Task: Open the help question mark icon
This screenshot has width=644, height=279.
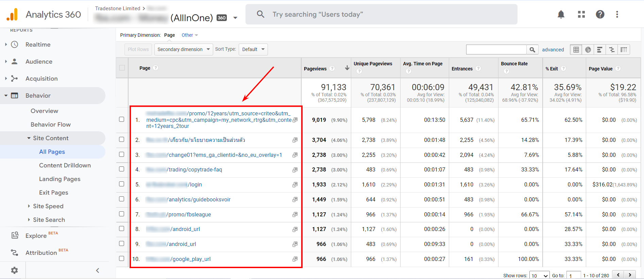Action: coord(600,14)
